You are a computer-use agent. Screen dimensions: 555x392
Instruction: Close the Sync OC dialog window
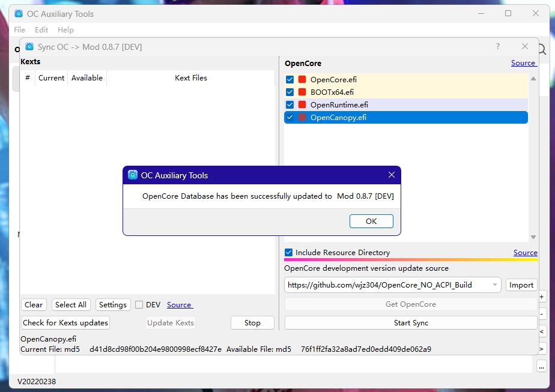525,47
